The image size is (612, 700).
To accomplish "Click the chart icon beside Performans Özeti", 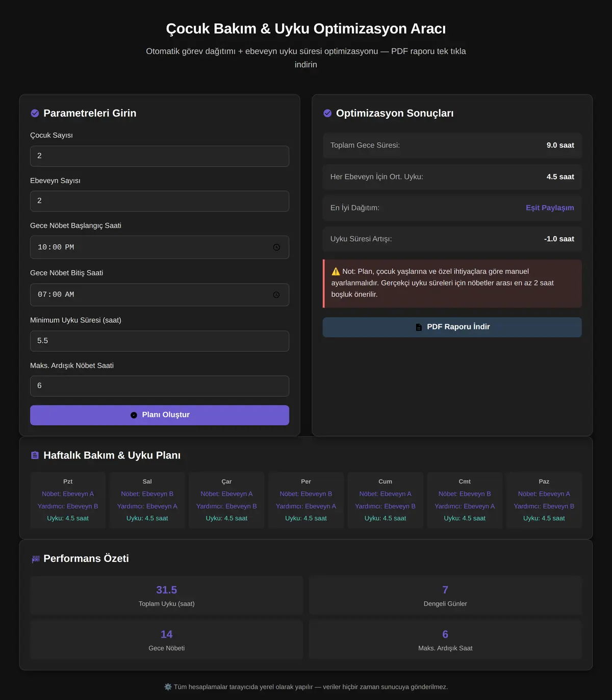I will (35, 559).
